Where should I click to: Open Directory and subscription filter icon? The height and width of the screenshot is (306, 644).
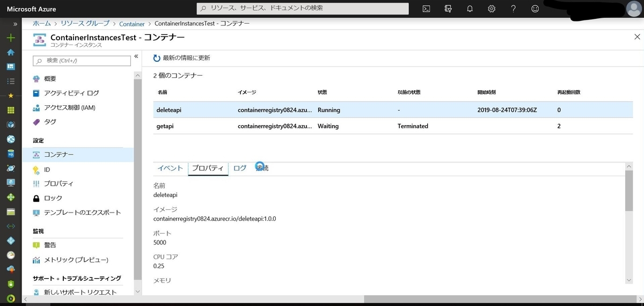(448, 9)
